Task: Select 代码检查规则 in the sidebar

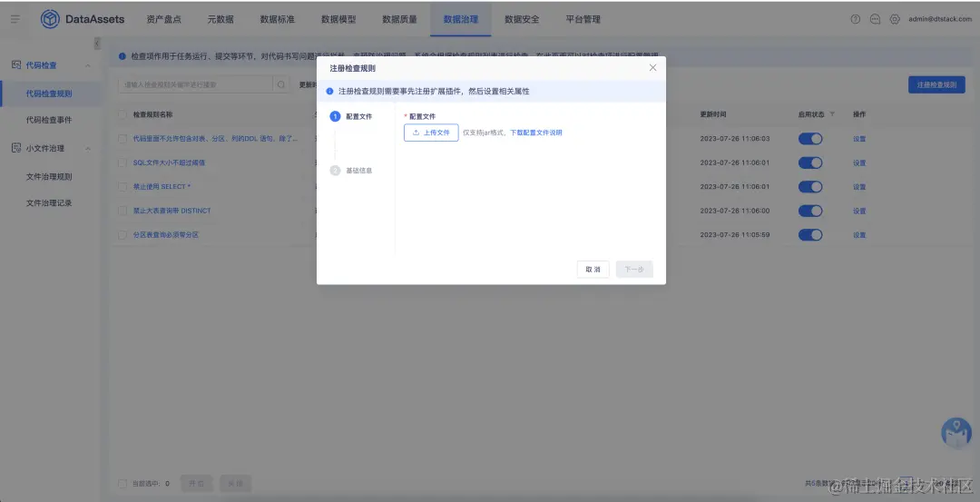Action: [x=50, y=94]
